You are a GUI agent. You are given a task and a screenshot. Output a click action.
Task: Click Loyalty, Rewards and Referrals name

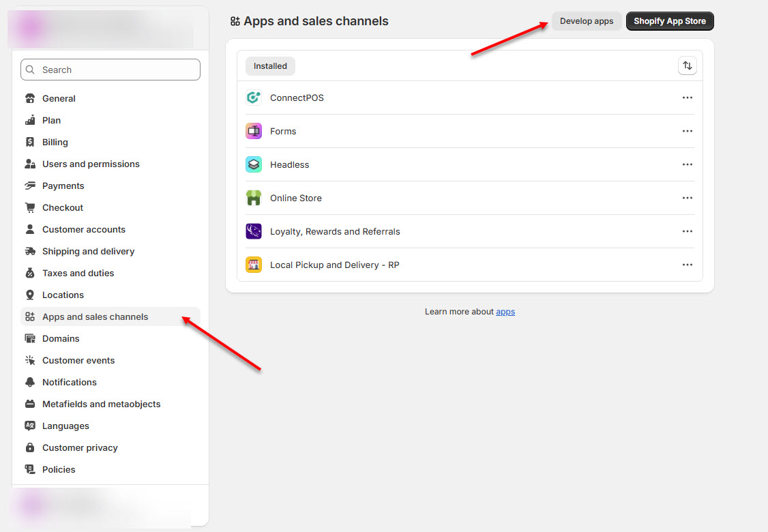click(335, 232)
